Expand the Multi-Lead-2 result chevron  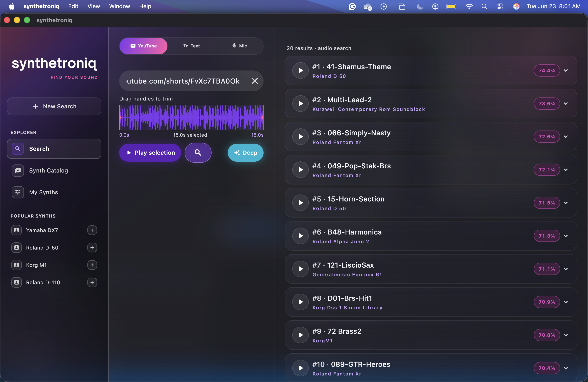tap(566, 104)
